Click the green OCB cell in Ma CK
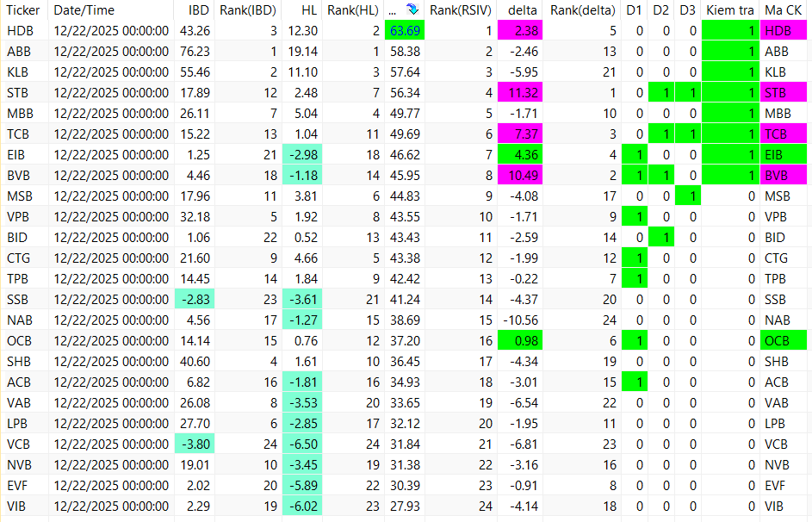The image size is (812, 522). 784,341
